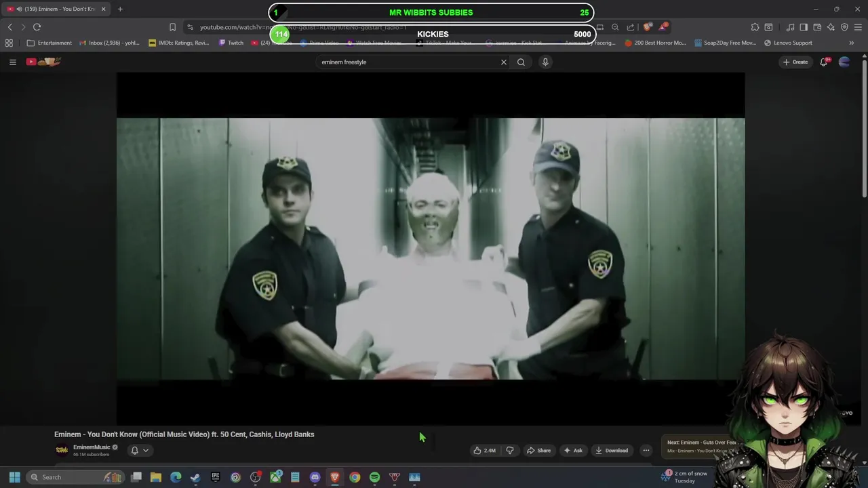Click the video player to pause playback
Image resolution: width=868 pixels, height=488 pixels.
coord(431,249)
